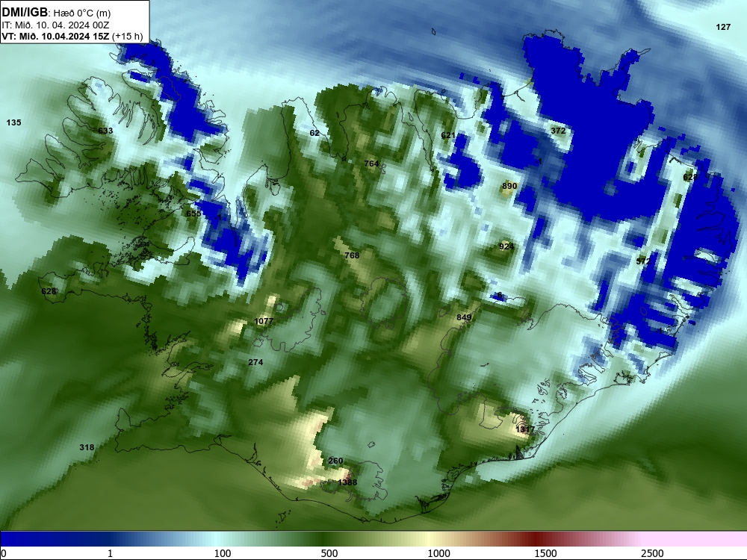Click the 1000 label on the color scale
Screen dimensions: 747x560
(438, 553)
